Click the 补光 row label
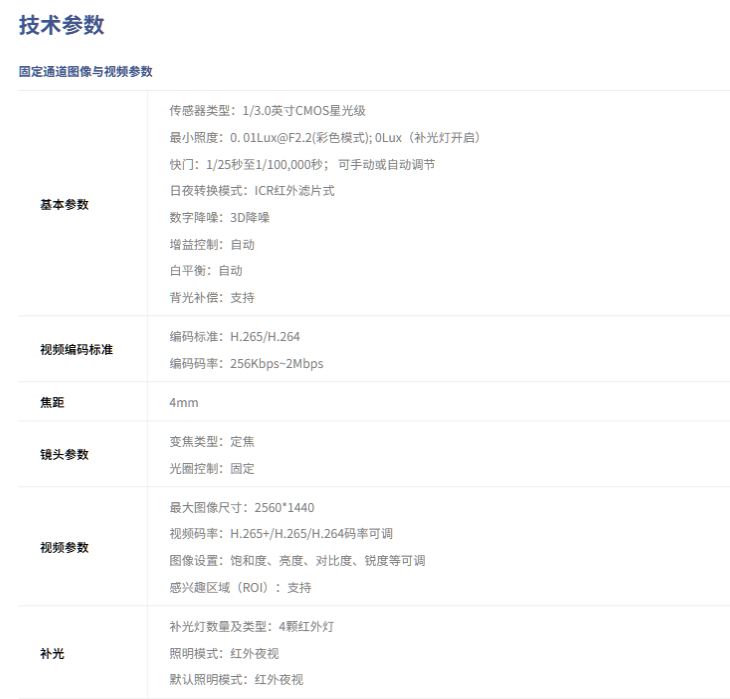Viewport: 730px width, 699px height. 52,653
